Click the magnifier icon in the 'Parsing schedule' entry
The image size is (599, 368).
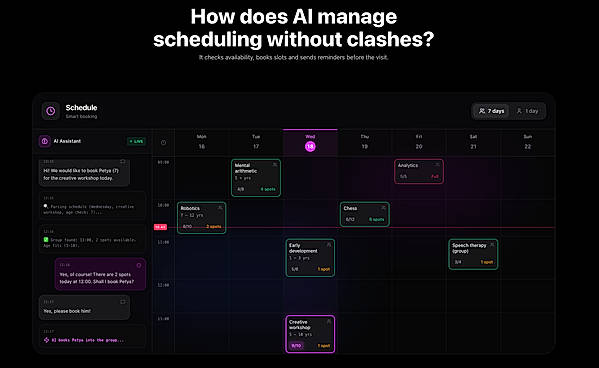(46, 206)
